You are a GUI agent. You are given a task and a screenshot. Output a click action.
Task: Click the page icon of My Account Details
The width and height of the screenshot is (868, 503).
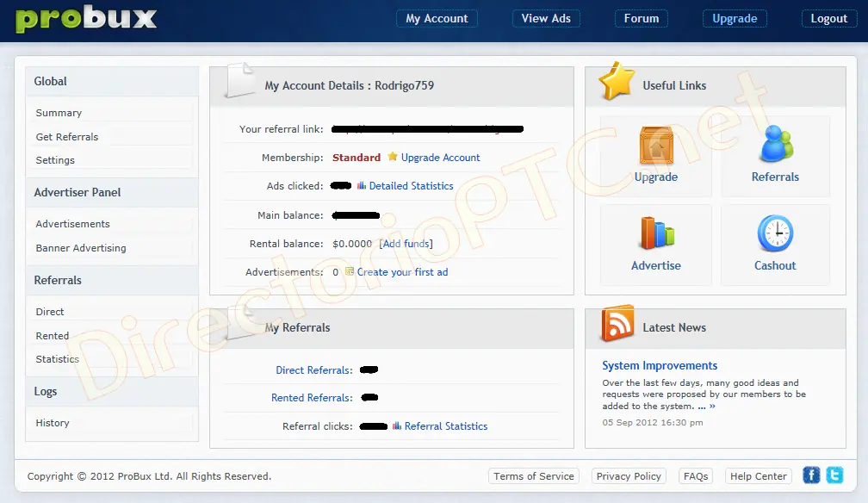point(240,81)
